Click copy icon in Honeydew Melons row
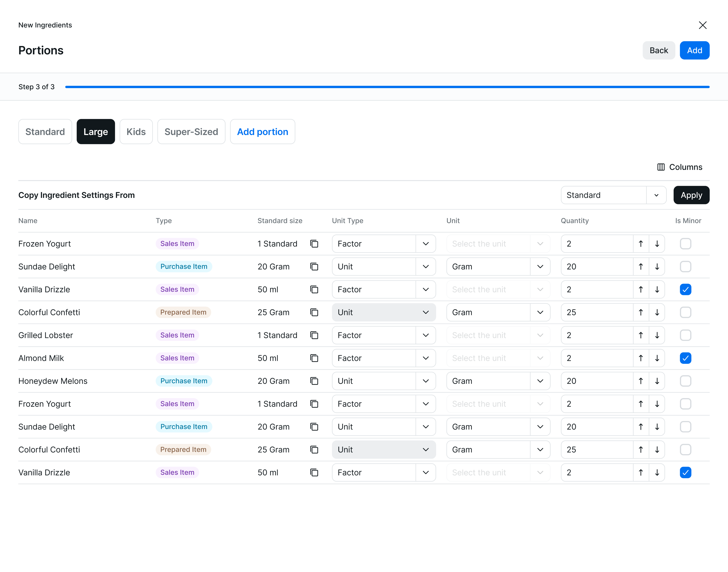 tap(314, 381)
